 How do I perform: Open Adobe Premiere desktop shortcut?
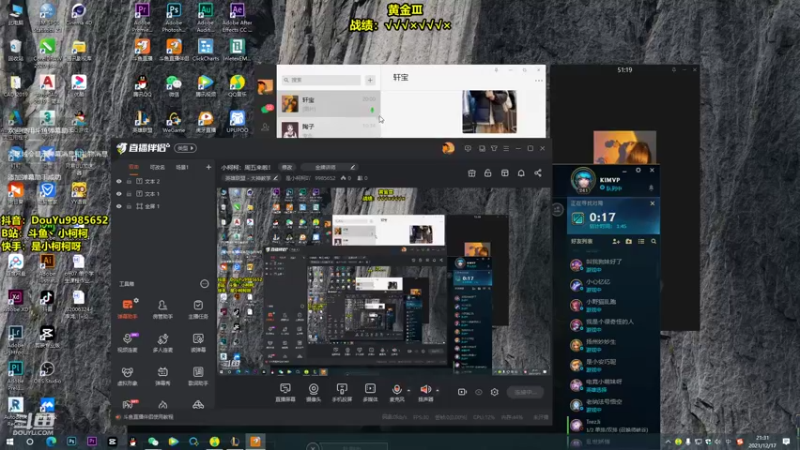(142, 17)
